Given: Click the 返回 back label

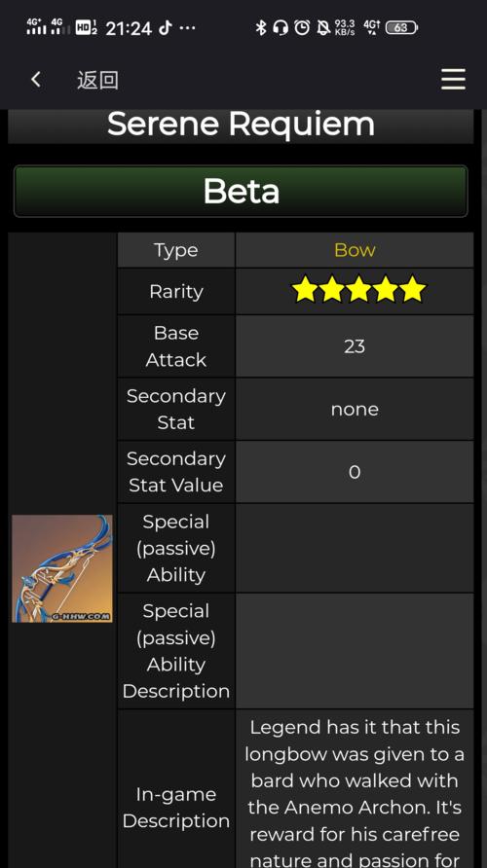Looking at the screenshot, I should [x=97, y=80].
